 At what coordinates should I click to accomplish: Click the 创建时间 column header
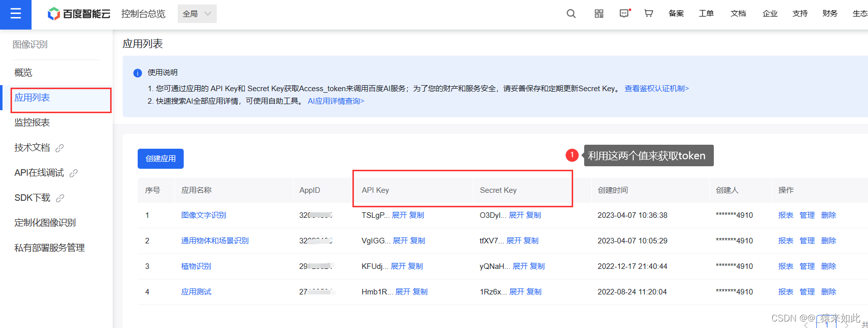pos(613,190)
